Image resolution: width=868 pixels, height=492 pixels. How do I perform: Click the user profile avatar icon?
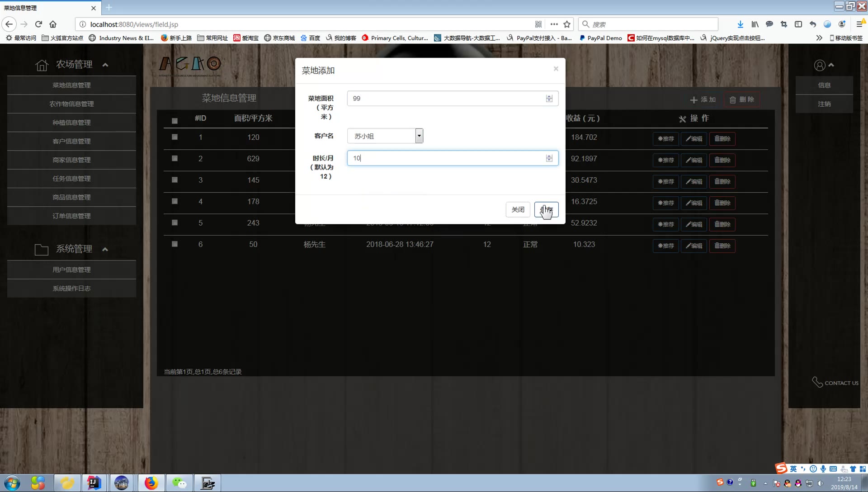coord(819,66)
